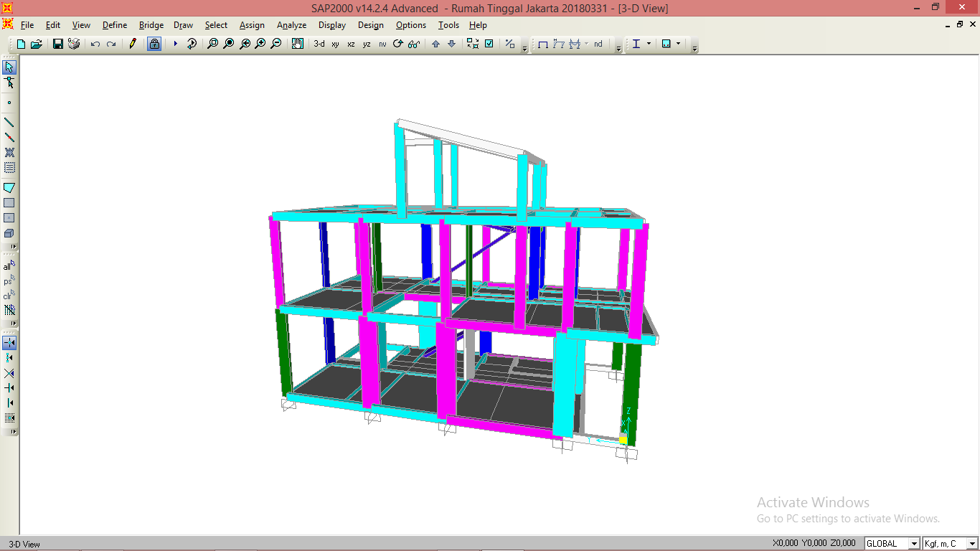Open the Analyze menu
This screenshot has width=980, height=551.
tap(291, 25)
